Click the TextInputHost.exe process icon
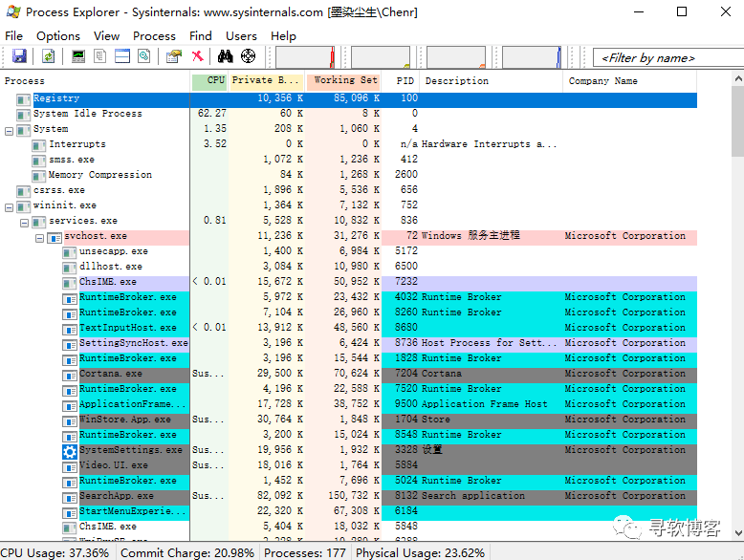Image resolution: width=744 pixels, height=560 pixels. pos(70,330)
